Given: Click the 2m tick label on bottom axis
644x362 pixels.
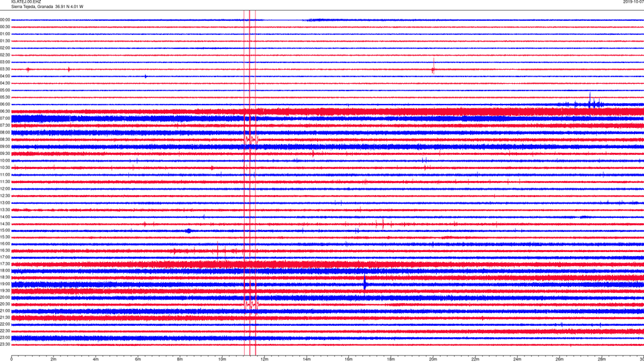Looking at the screenshot, I should [54, 359].
